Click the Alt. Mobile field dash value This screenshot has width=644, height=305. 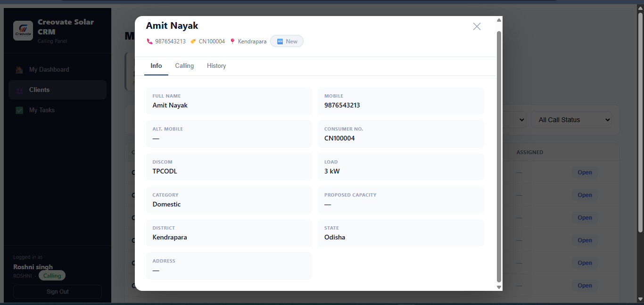[x=156, y=139]
